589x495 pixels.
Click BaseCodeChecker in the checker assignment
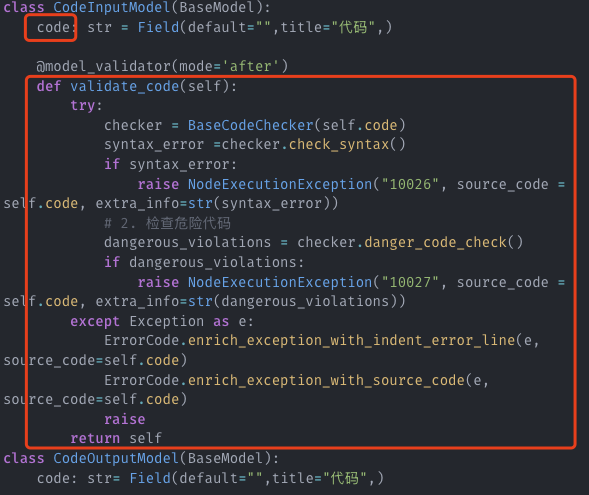251,125
